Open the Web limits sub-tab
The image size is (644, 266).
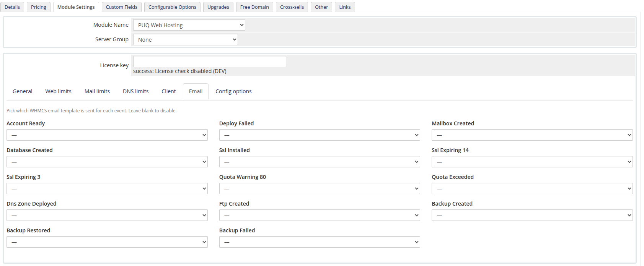(x=59, y=91)
